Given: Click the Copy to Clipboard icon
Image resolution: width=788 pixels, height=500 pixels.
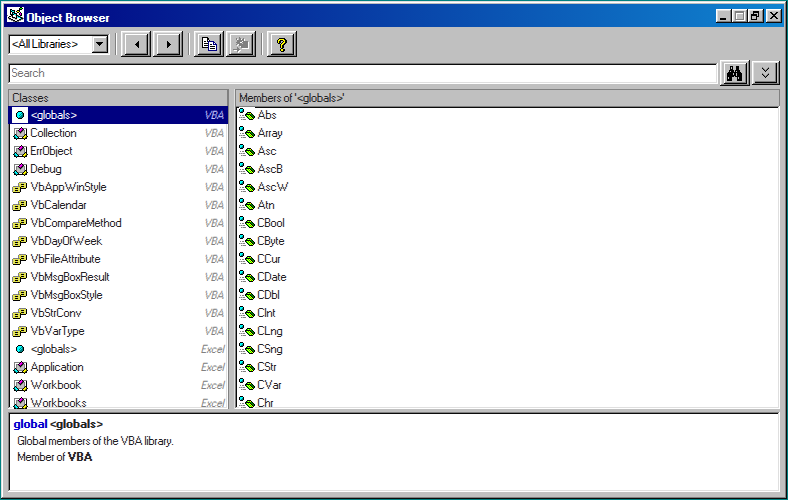Looking at the screenshot, I should click(209, 44).
